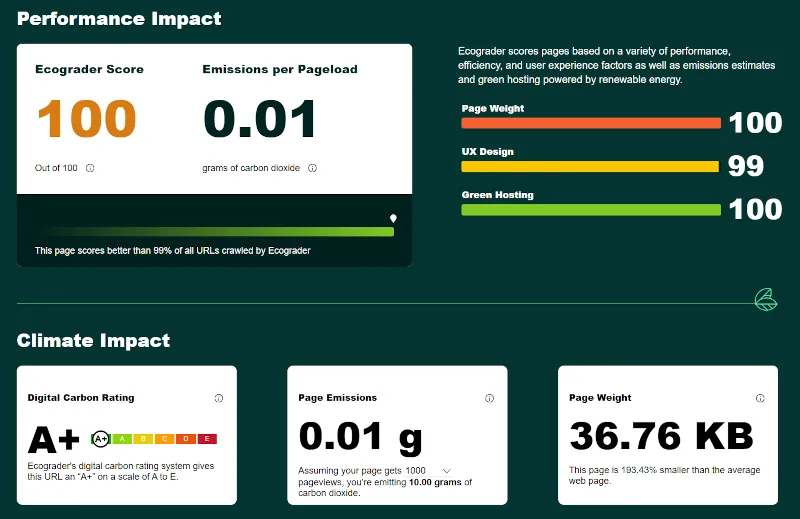Click the 0.01 emissions per pageload value
This screenshot has width=800, height=519.
click(x=260, y=118)
